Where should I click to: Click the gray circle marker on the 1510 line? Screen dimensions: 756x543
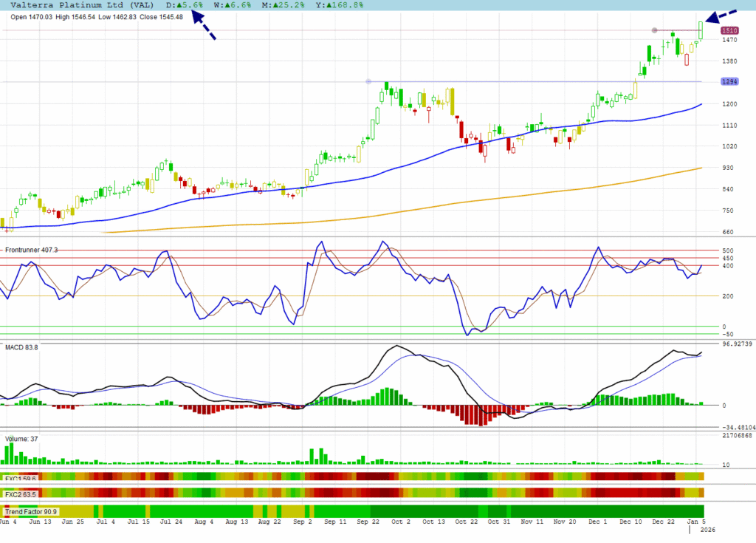pyautogui.click(x=654, y=30)
